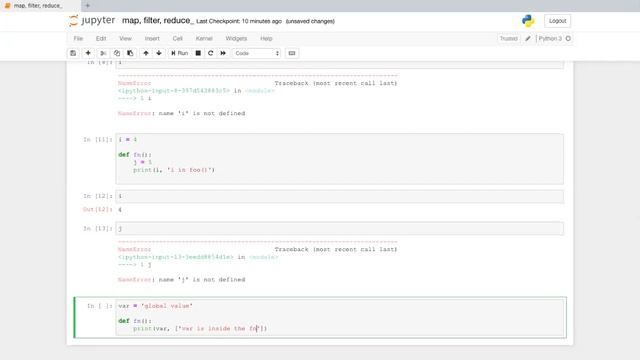The image size is (640, 360).
Task: Rename the notebook title map, filter, reduce_
Action: (158, 20)
